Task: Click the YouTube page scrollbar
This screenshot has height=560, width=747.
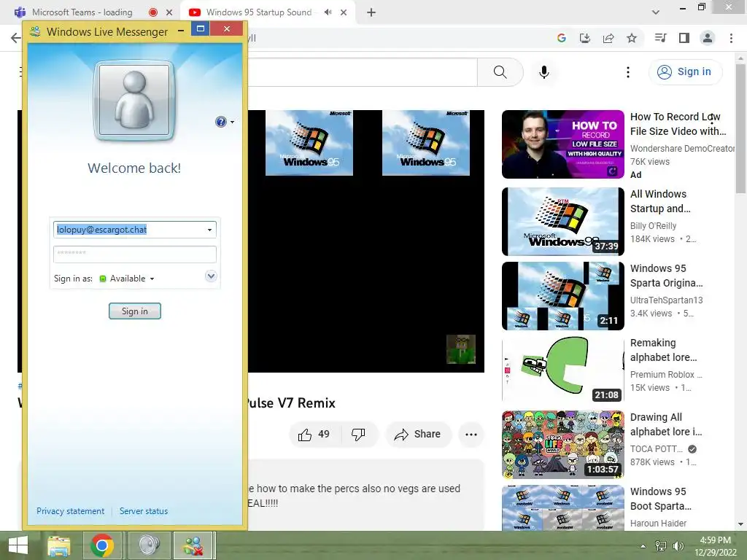Action: point(740,128)
